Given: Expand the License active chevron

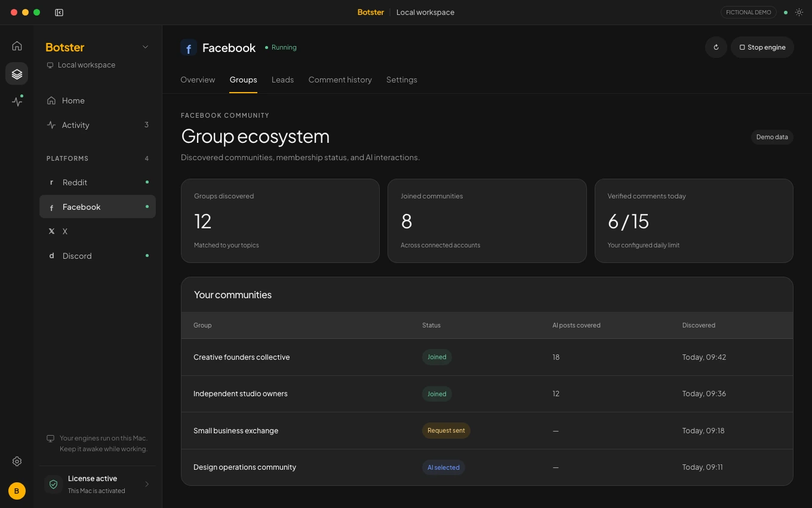Looking at the screenshot, I should 147,484.
